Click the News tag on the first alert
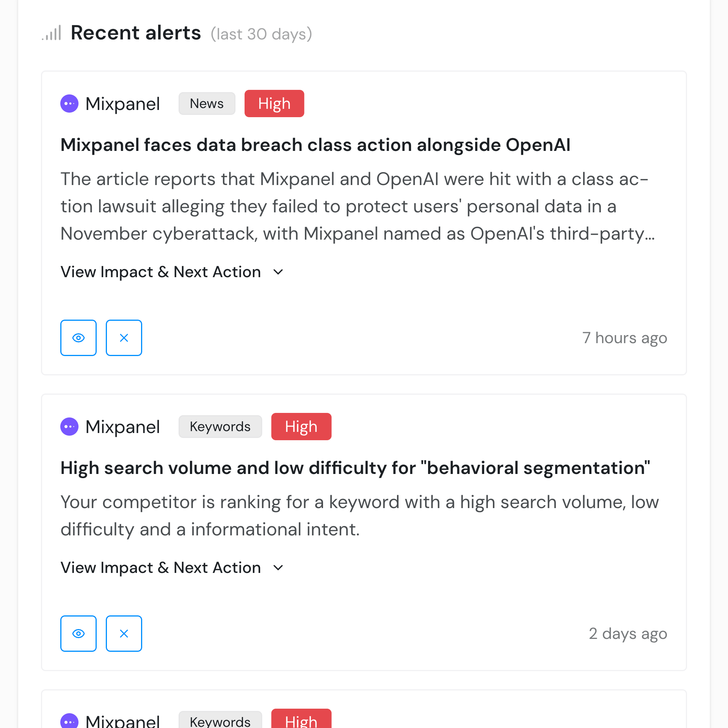 point(207,104)
